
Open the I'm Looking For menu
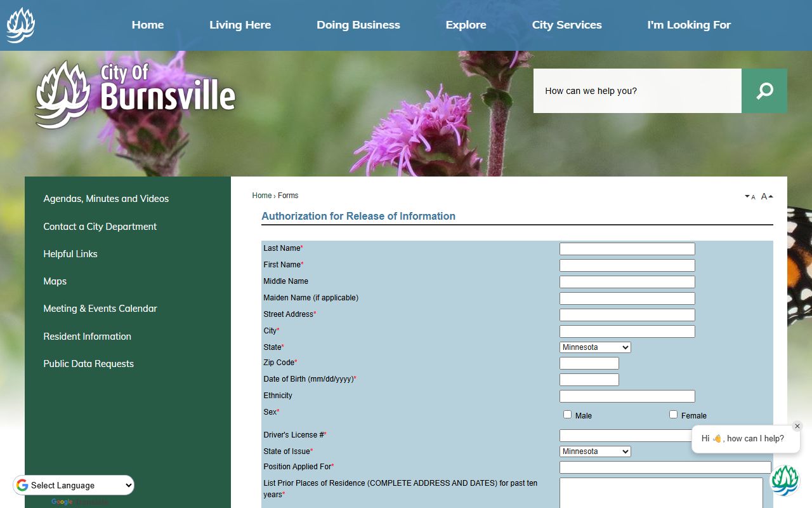[x=689, y=25]
